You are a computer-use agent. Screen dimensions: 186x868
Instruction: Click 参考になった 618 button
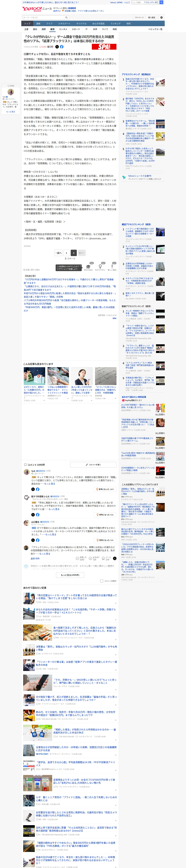coord(105,515)
